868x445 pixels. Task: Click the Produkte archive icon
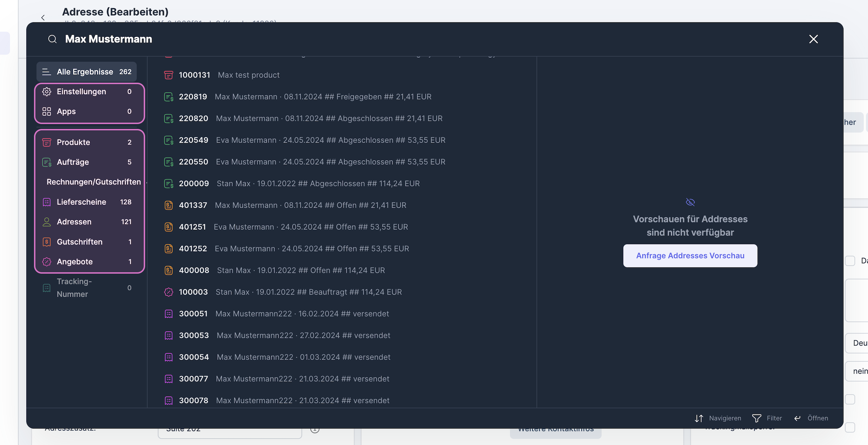pyautogui.click(x=47, y=142)
